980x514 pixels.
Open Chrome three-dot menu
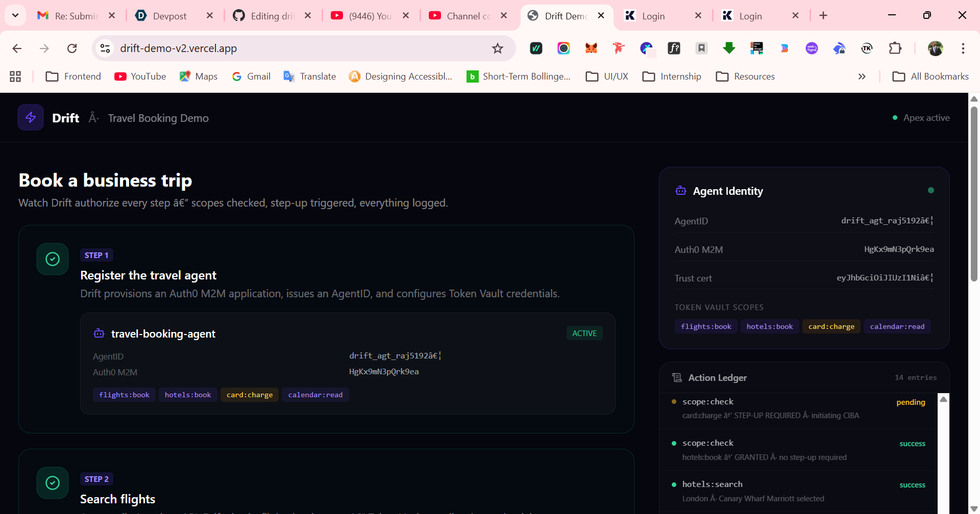tap(963, 48)
